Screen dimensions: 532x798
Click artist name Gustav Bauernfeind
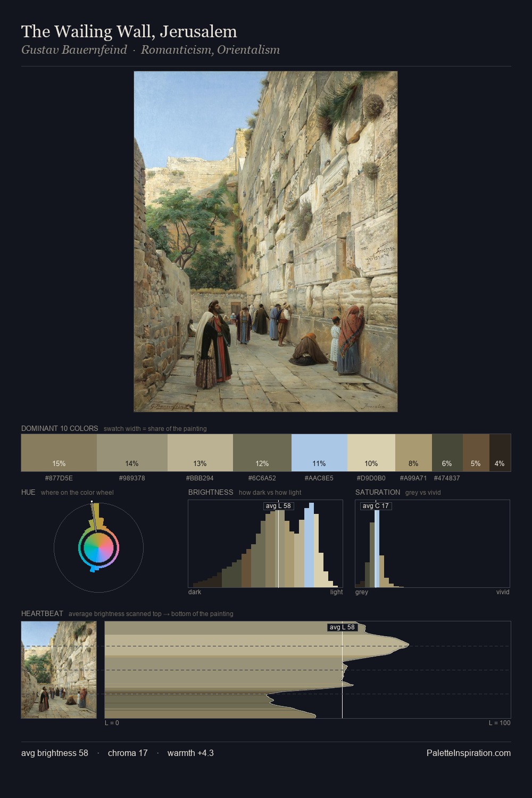tap(74, 50)
